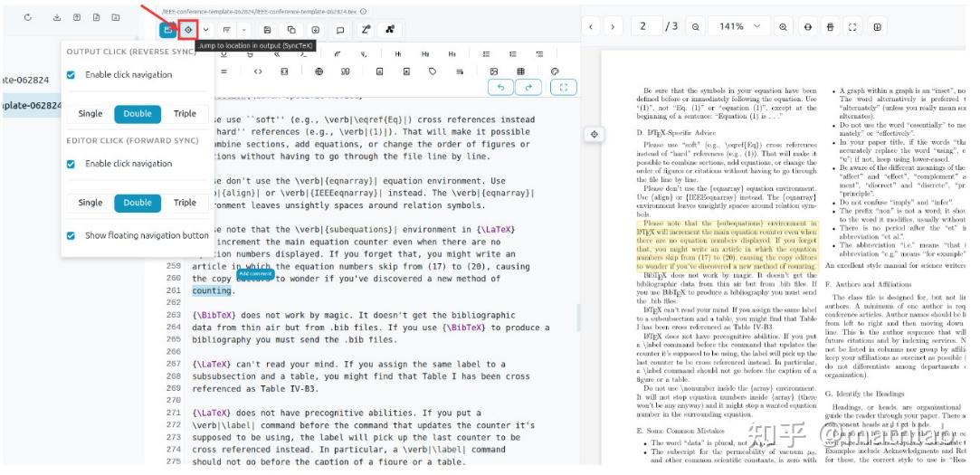Click PDF heading 'E. Some Common Mistakes'
Viewport: 980px width, 475px height.
click(x=680, y=431)
